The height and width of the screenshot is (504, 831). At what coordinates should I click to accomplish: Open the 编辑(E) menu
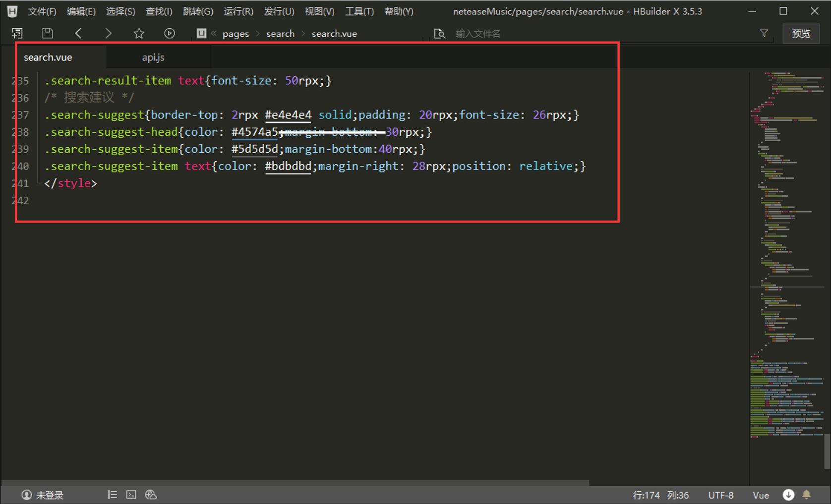(x=81, y=11)
